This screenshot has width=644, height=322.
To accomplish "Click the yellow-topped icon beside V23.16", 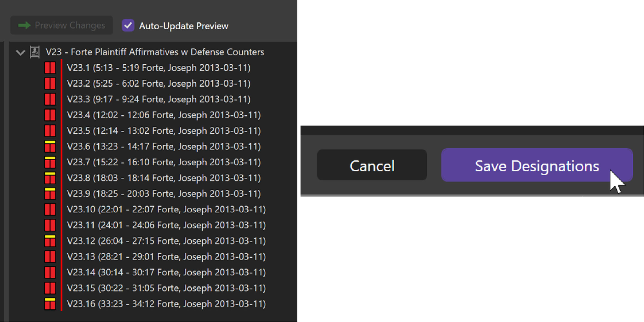I will click(x=50, y=304).
